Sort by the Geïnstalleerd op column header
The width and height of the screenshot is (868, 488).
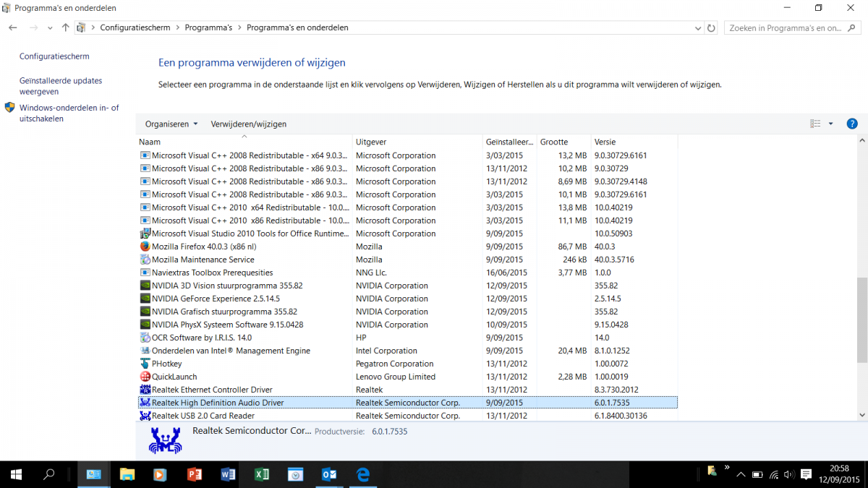tap(509, 142)
